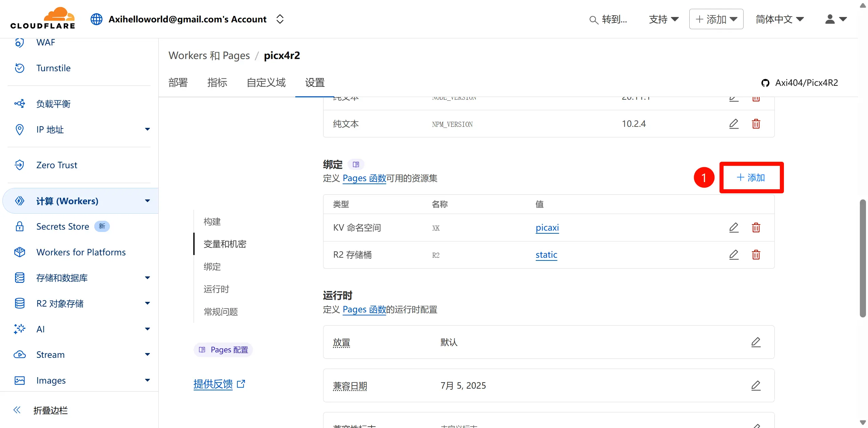Click the IP 地址 location pin icon
Viewport: 868px width, 428px height.
pos(20,130)
